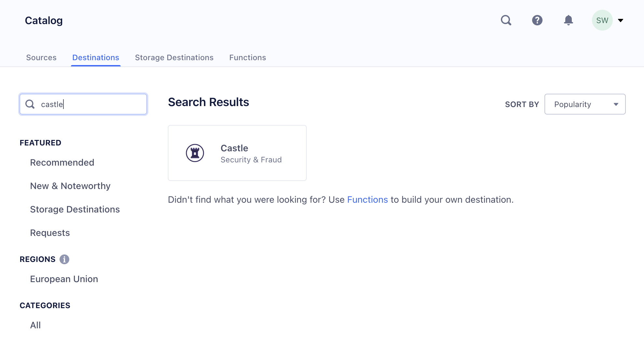Click the help question mark icon
This screenshot has width=644, height=341.
(x=537, y=20)
